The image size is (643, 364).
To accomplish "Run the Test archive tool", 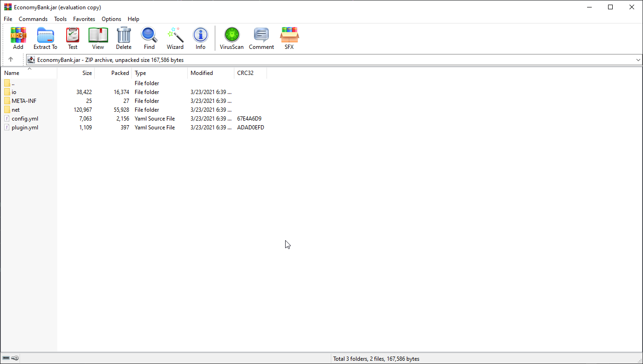I will 73,38.
